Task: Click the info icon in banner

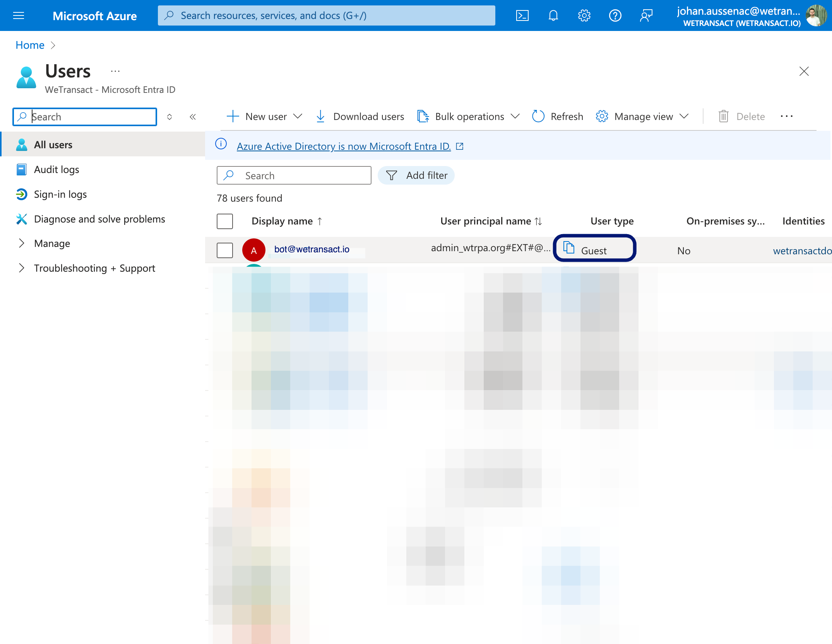Action: [x=221, y=144]
